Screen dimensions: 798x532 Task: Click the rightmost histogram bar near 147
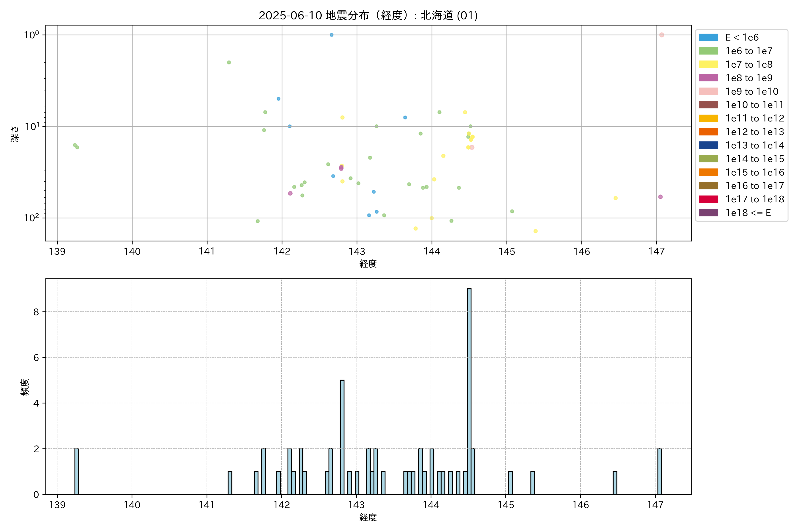[660, 472]
